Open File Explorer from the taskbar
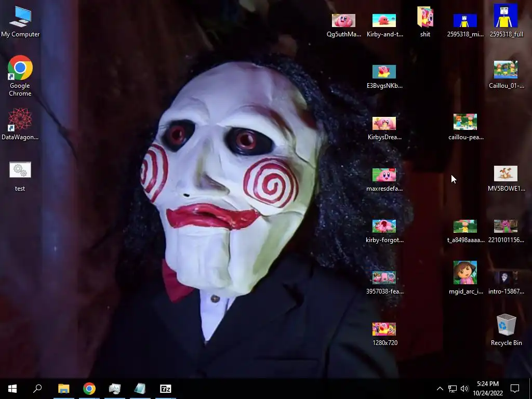The width and height of the screenshot is (532, 399). pyautogui.click(x=63, y=389)
